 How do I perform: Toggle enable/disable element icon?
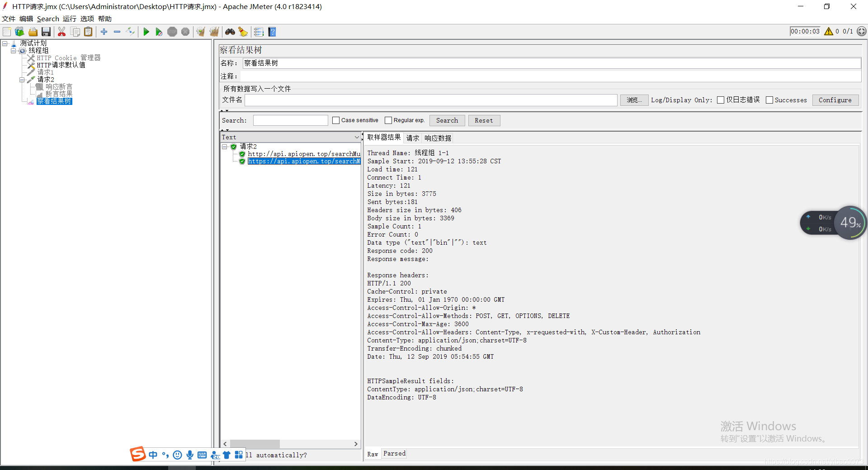tap(130, 32)
